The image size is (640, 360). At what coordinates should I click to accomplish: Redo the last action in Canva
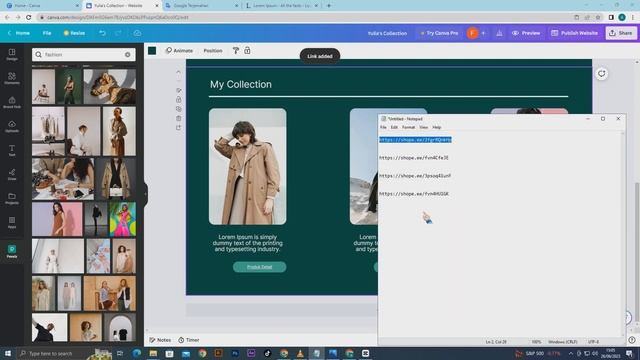click(118, 33)
